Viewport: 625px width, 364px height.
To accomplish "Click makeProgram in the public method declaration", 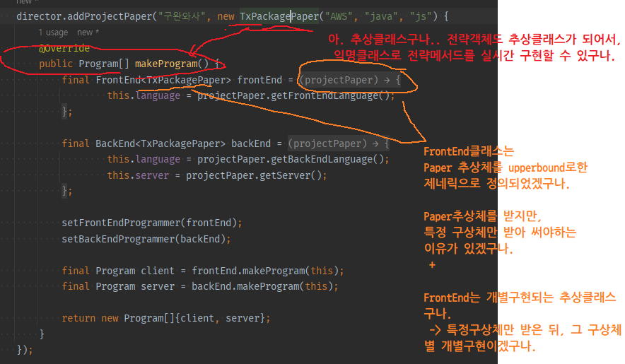I will 166,64.
